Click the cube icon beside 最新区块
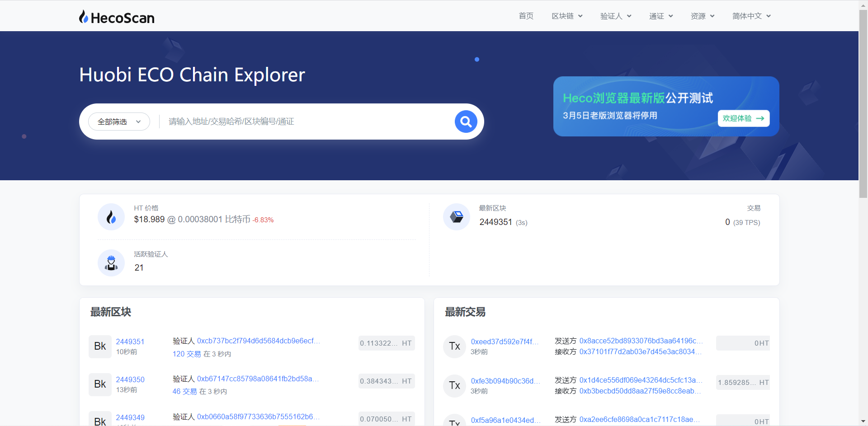 [x=456, y=217]
